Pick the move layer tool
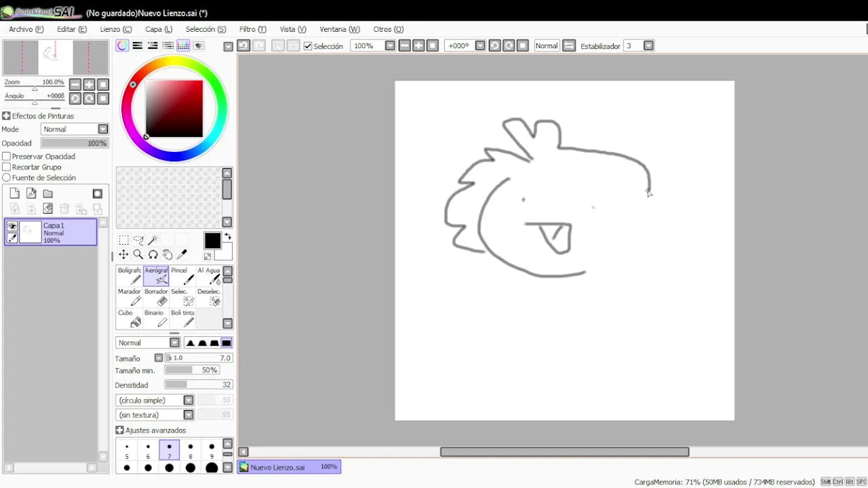The width and height of the screenshot is (868, 488). (123, 255)
